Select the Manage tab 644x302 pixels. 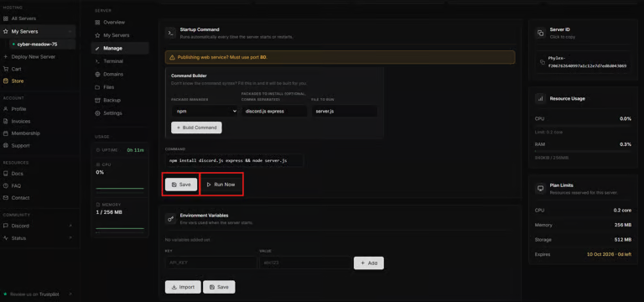(x=120, y=48)
